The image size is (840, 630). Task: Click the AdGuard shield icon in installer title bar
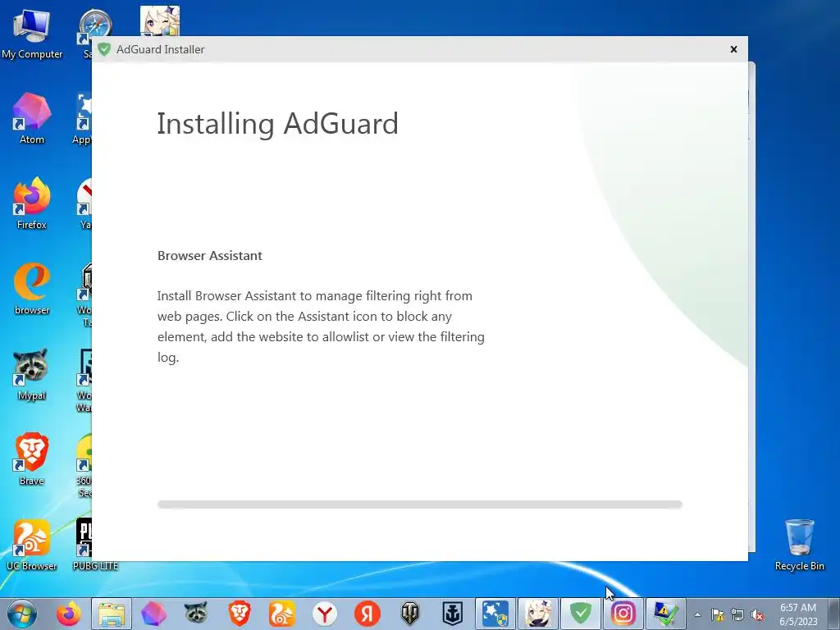click(104, 49)
